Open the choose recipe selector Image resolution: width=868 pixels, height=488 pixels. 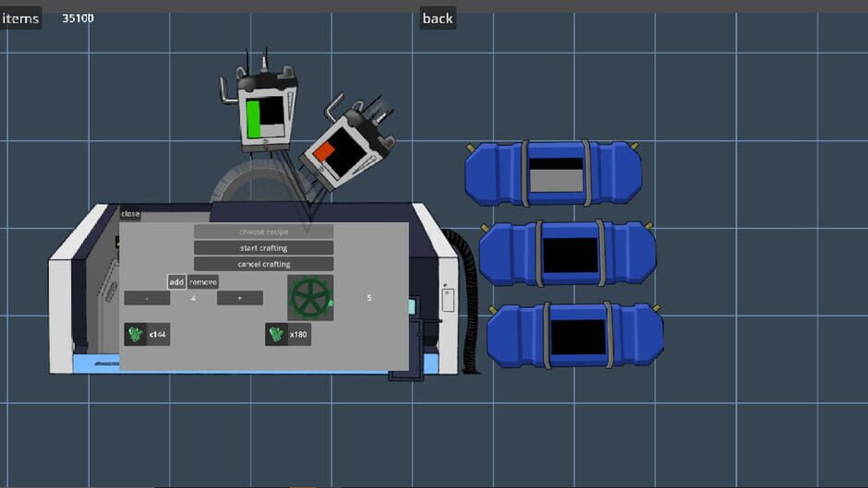point(263,232)
